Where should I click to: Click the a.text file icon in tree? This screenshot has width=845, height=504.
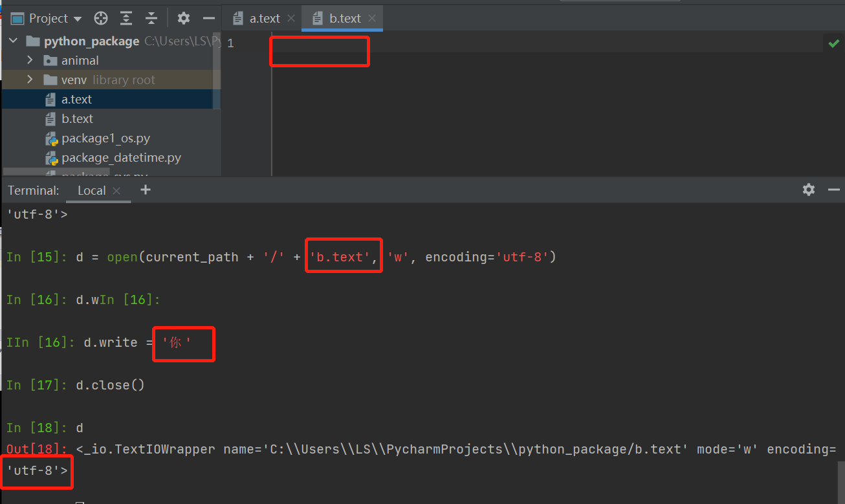click(x=50, y=99)
